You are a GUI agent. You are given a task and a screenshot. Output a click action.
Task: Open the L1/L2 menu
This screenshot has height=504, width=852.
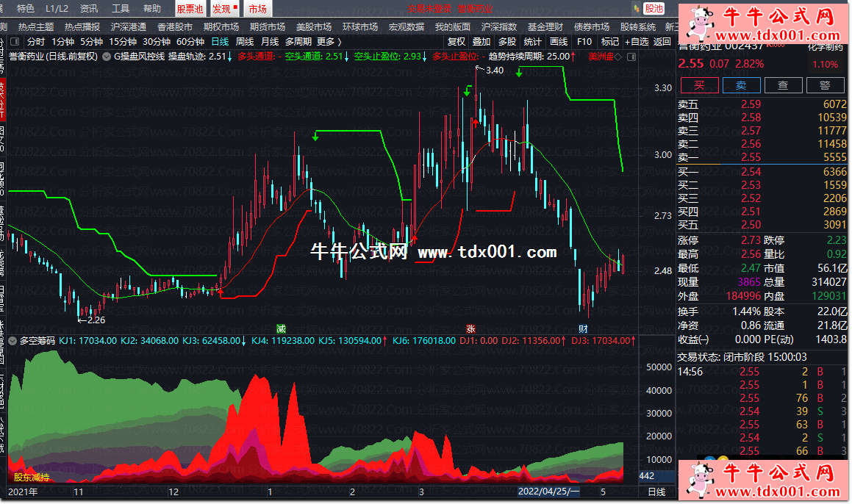tap(57, 9)
